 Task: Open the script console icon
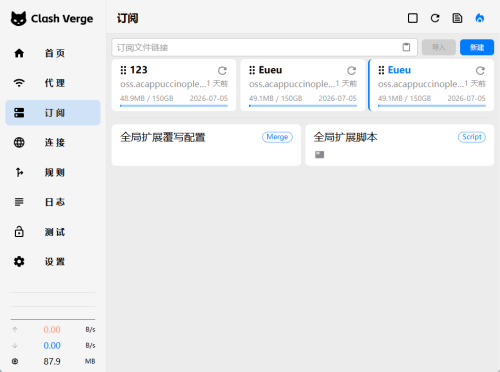click(319, 154)
